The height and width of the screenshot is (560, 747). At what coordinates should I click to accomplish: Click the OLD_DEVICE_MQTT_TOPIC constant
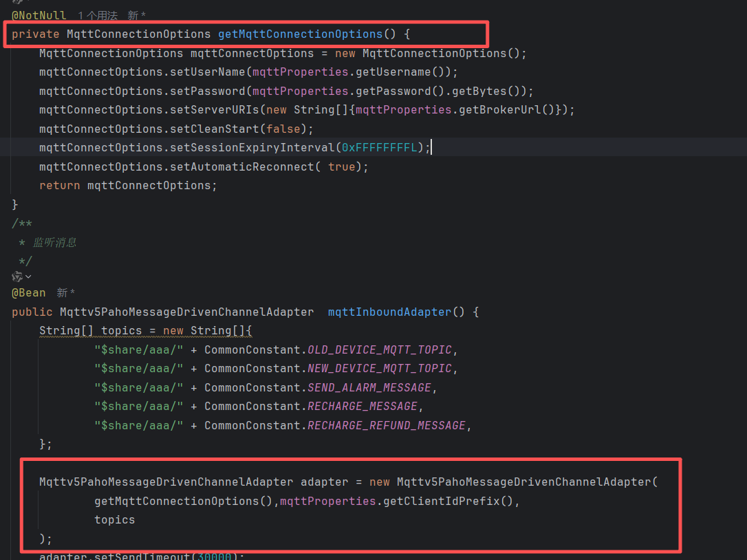[x=379, y=349]
